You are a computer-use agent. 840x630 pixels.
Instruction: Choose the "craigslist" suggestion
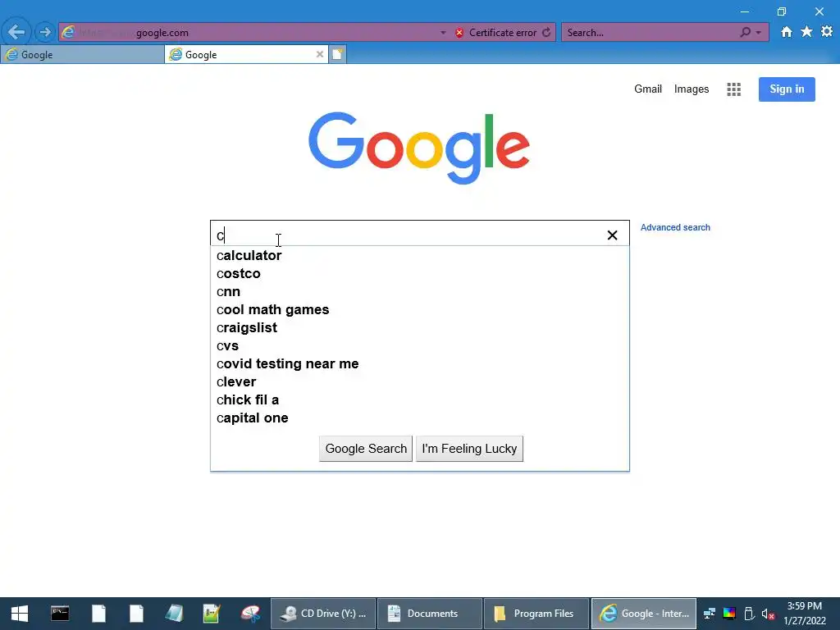419,328
